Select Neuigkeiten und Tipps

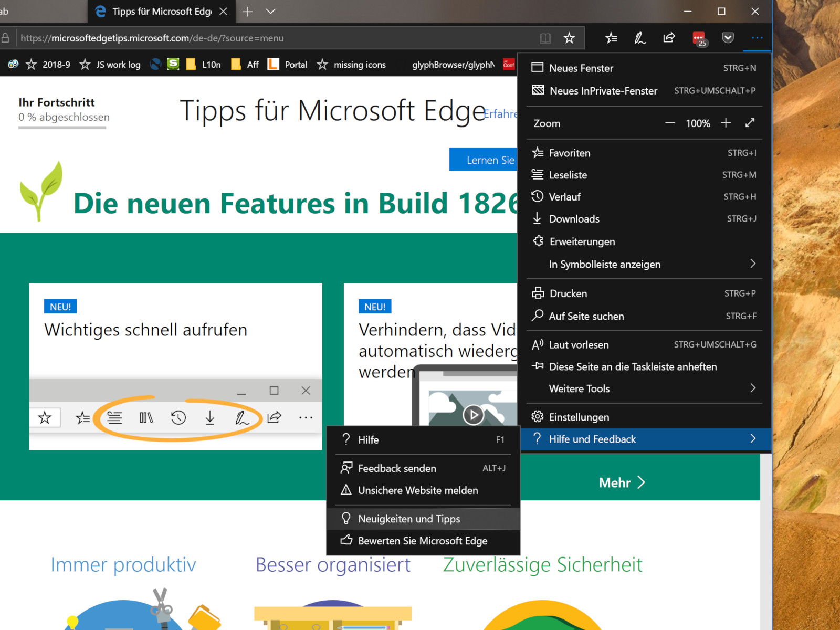pyautogui.click(x=423, y=519)
